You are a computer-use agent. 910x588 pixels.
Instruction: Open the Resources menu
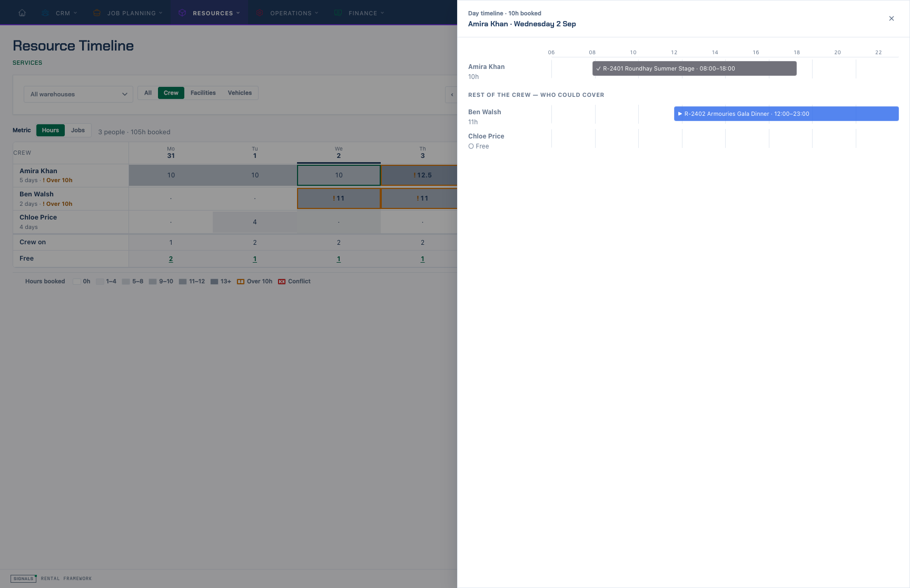(x=209, y=13)
